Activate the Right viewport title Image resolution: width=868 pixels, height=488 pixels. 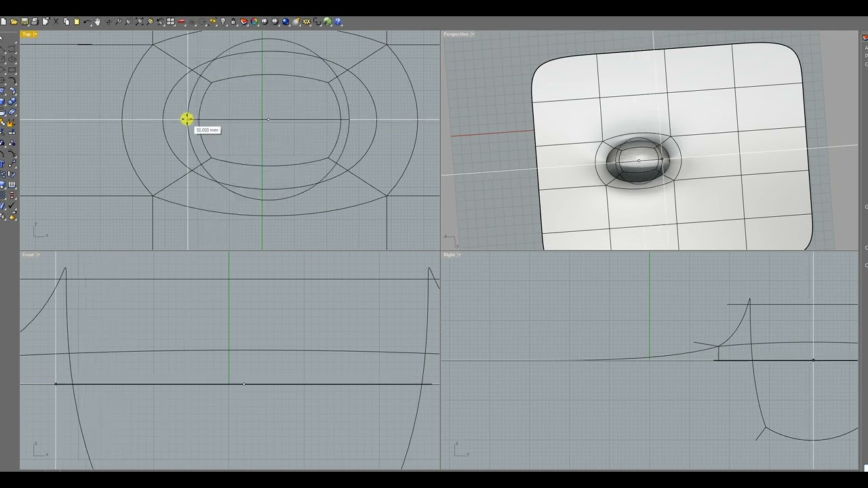449,255
